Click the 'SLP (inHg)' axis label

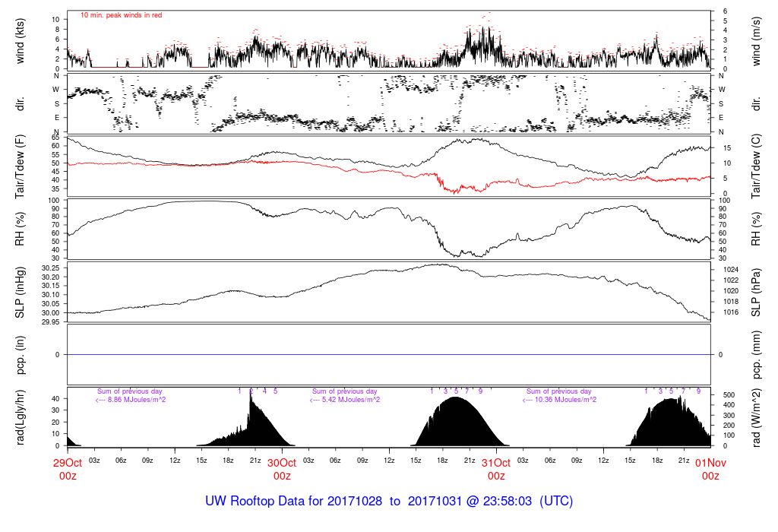(21, 293)
